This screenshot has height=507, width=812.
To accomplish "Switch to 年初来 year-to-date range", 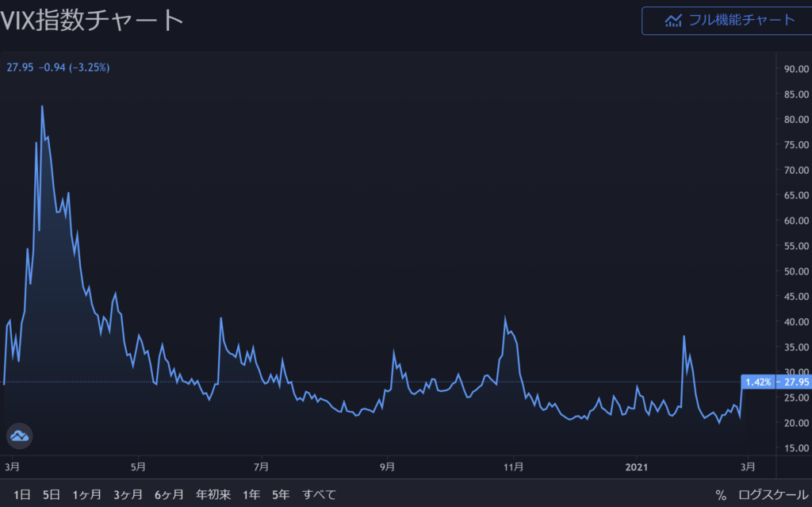I will pos(213,494).
